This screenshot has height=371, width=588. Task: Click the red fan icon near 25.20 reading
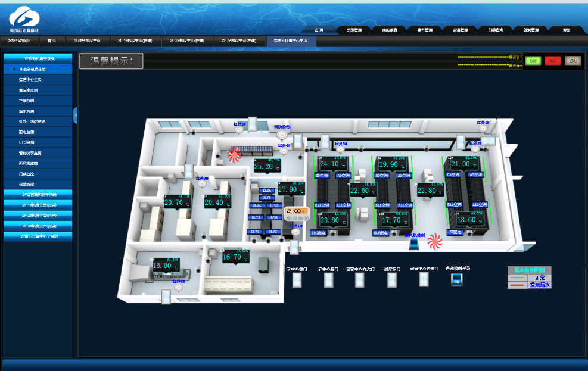click(x=234, y=155)
